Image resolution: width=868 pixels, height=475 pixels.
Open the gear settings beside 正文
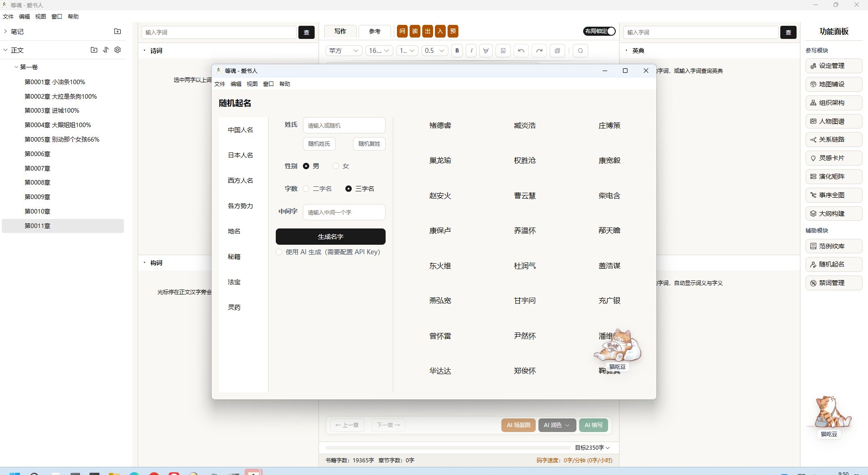[x=118, y=50]
